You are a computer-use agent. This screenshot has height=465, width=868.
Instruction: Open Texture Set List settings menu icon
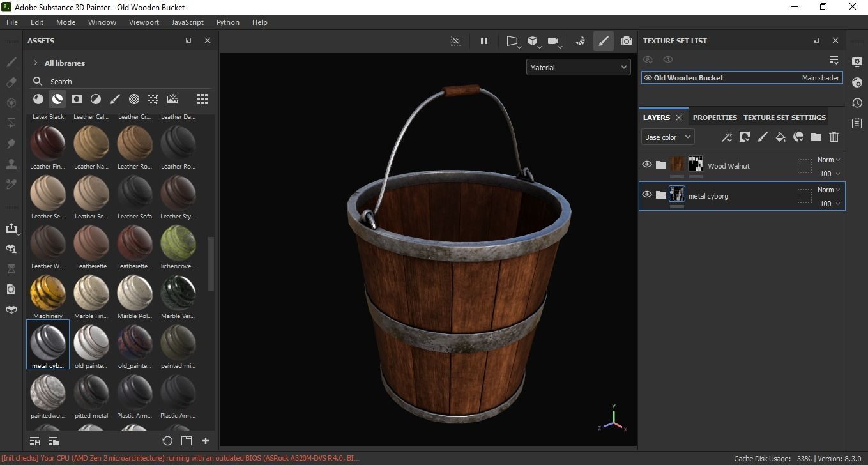click(834, 60)
